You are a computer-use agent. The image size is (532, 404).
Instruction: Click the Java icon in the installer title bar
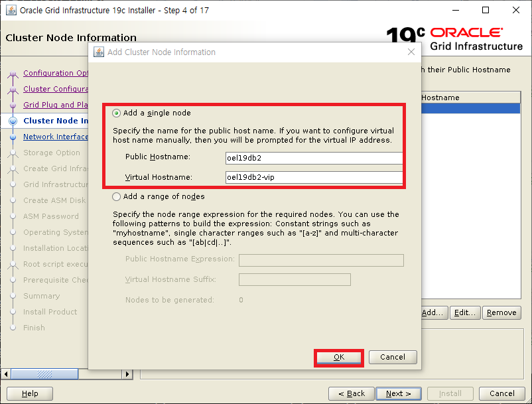pyautogui.click(x=11, y=10)
